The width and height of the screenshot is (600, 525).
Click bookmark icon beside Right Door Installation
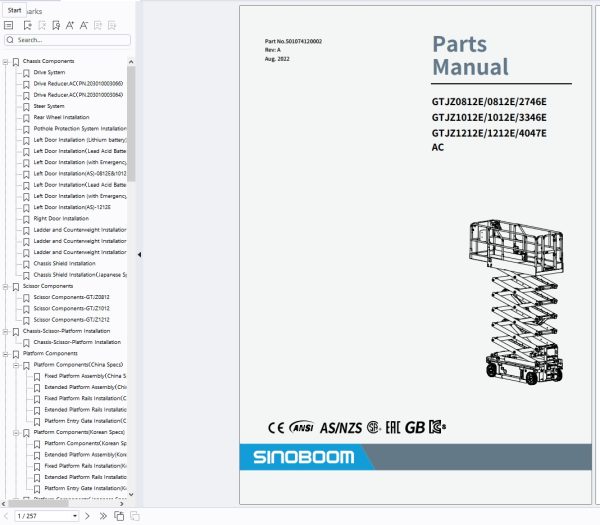coord(26,219)
